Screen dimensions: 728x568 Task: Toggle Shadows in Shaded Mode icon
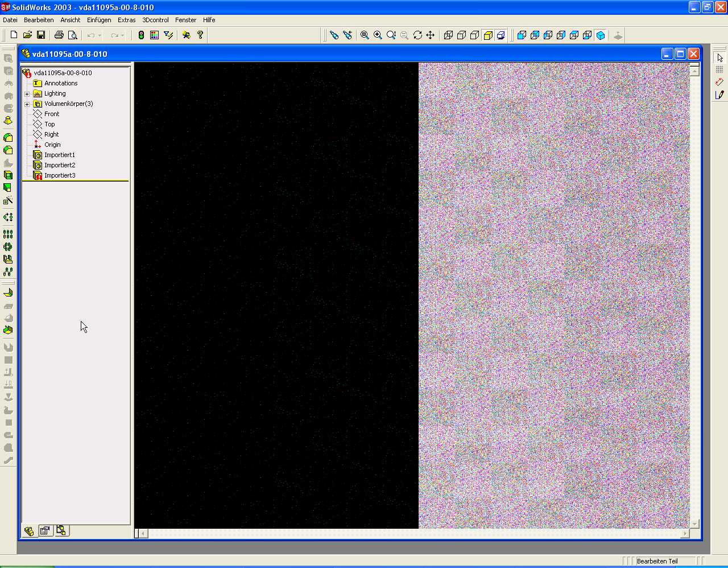pos(501,35)
